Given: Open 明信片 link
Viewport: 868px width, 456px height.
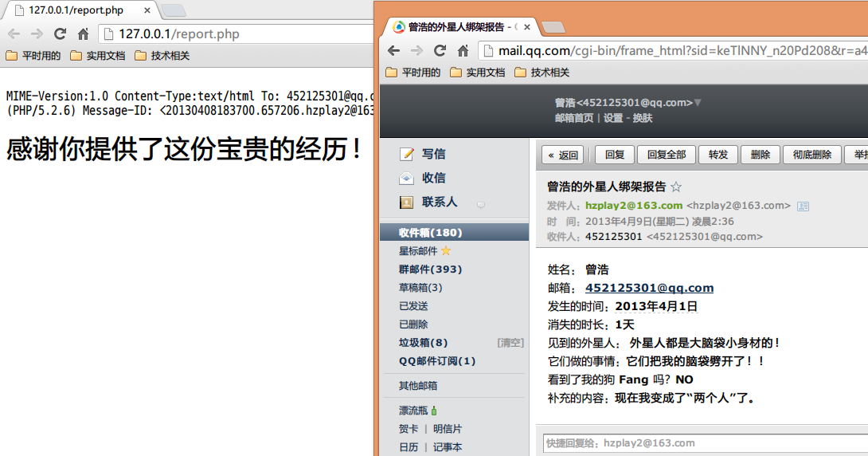Looking at the screenshot, I should pos(448,429).
